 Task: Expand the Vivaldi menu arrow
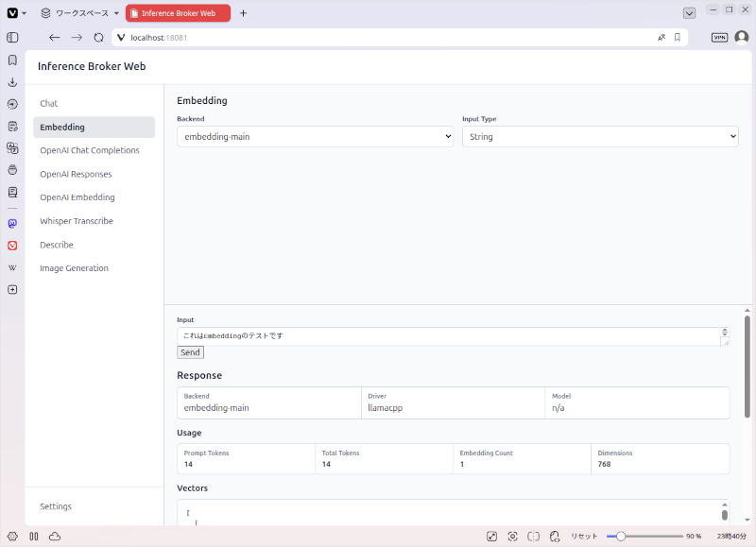[x=25, y=13]
